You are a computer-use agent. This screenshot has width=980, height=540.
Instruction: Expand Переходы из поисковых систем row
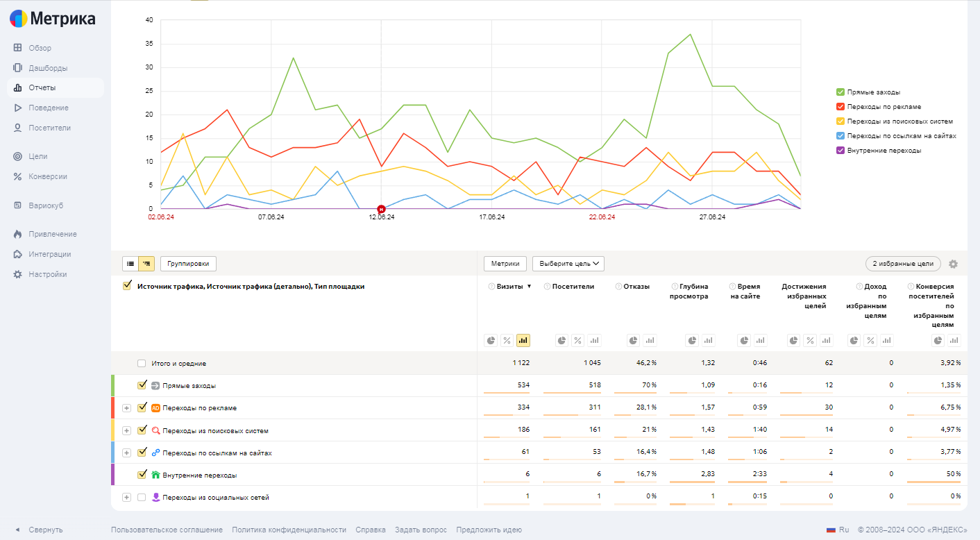[x=126, y=430]
